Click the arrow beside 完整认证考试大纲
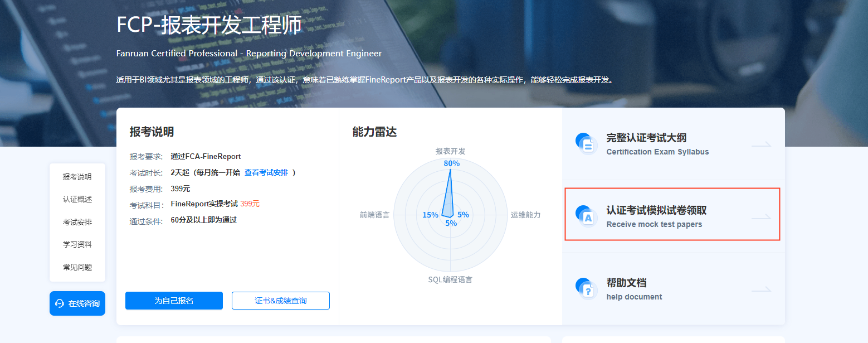 (x=761, y=144)
